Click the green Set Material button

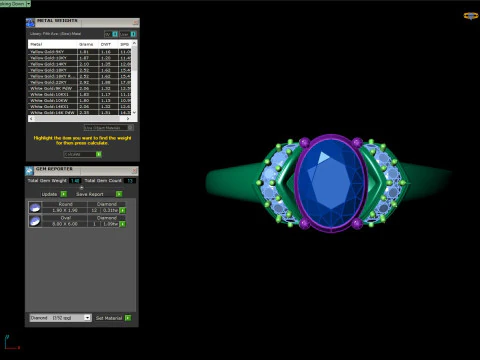(128, 318)
